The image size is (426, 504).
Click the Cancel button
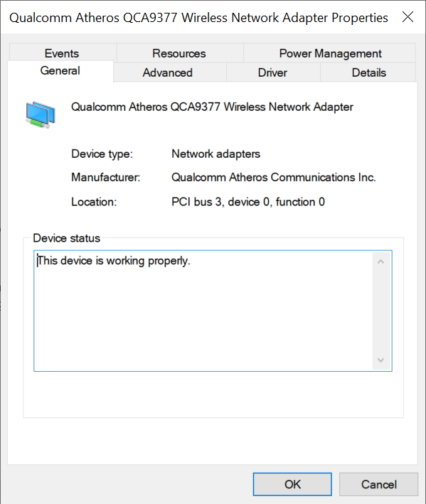379,484
